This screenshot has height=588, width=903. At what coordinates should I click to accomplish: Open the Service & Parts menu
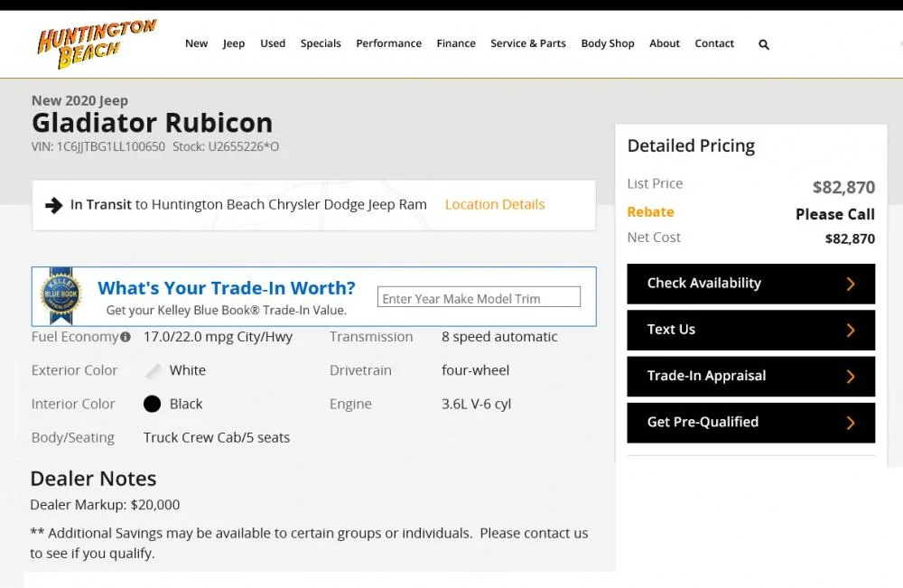[x=528, y=43]
